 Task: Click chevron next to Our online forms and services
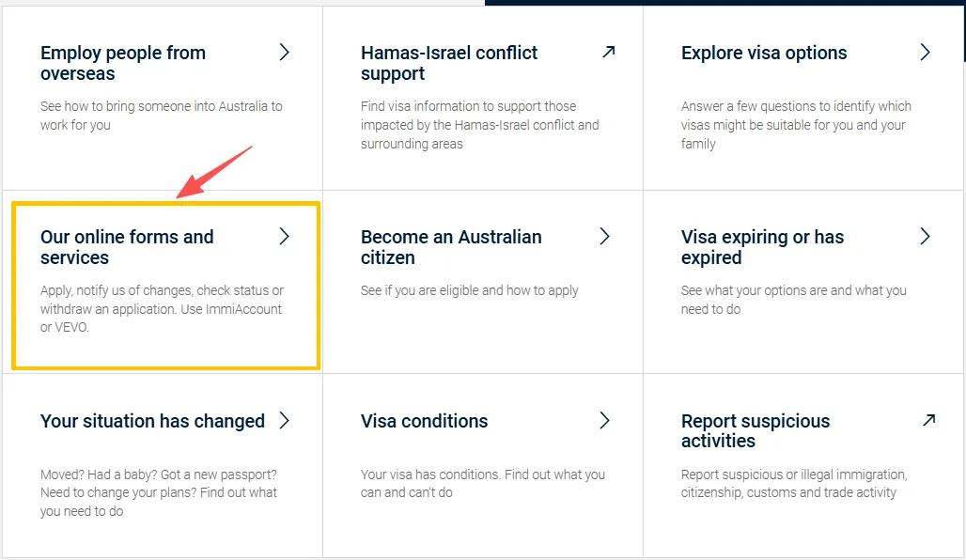pyautogui.click(x=284, y=237)
